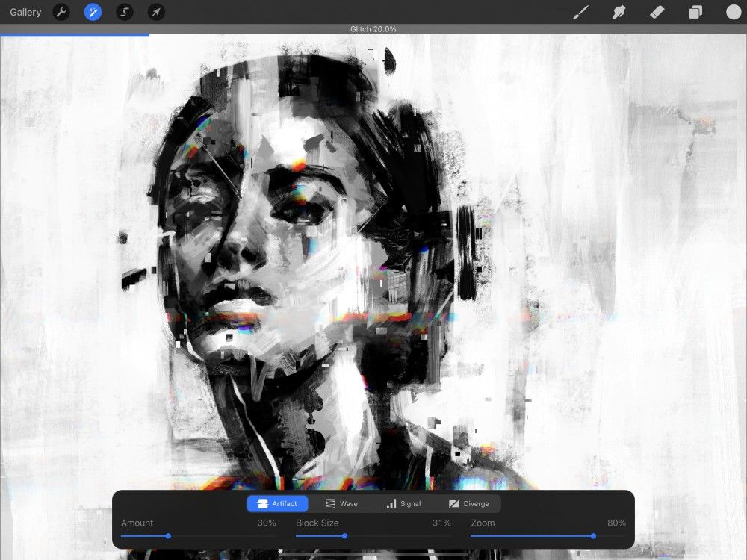This screenshot has width=747, height=560.
Task: Click the Amount slider handle
Action: (x=167, y=535)
